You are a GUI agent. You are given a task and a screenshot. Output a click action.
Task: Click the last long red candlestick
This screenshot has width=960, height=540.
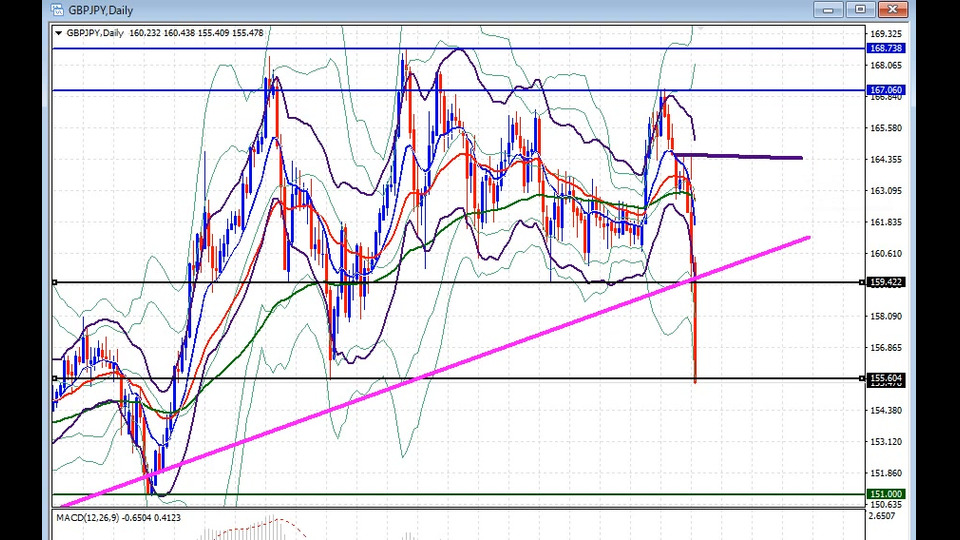696,321
